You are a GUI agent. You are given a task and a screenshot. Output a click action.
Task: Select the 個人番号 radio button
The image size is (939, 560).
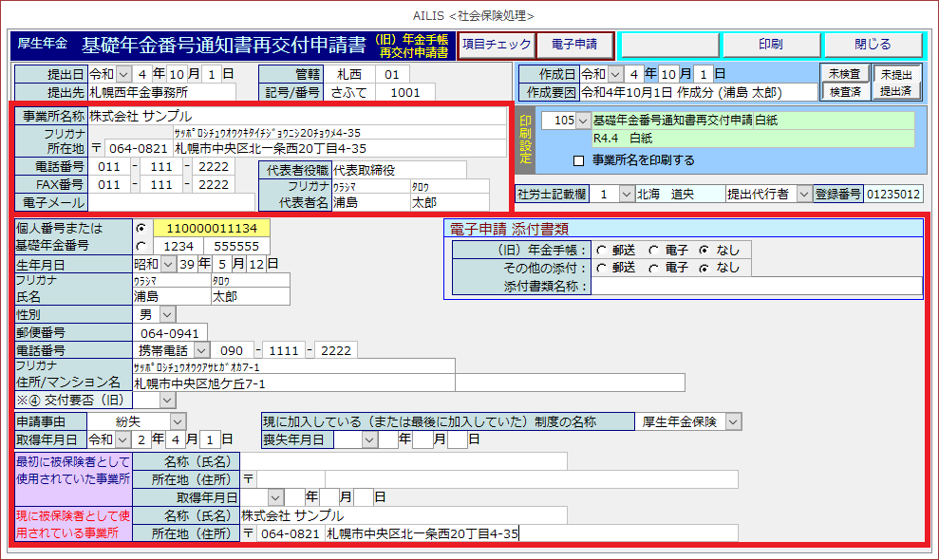tap(141, 229)
